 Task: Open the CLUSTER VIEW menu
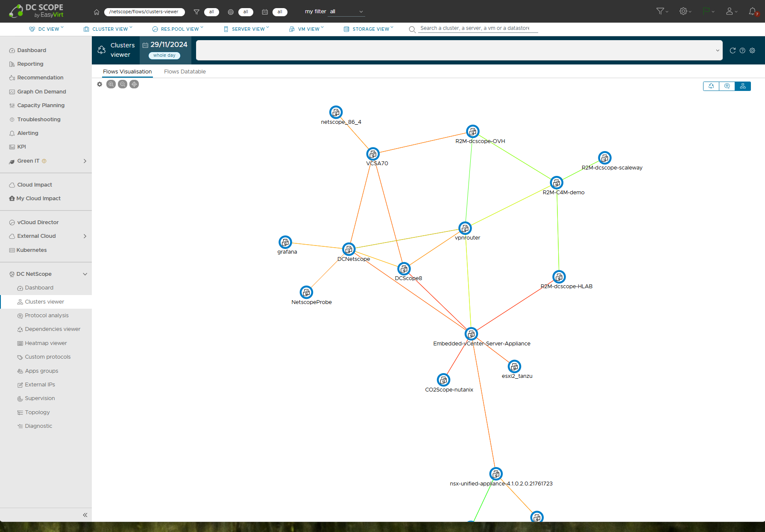point(108,29)
